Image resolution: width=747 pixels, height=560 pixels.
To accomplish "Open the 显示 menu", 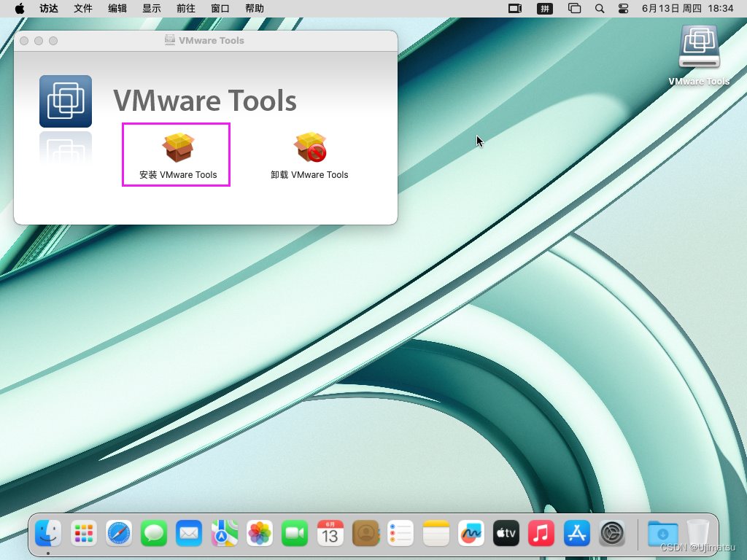I will [152, 9].
